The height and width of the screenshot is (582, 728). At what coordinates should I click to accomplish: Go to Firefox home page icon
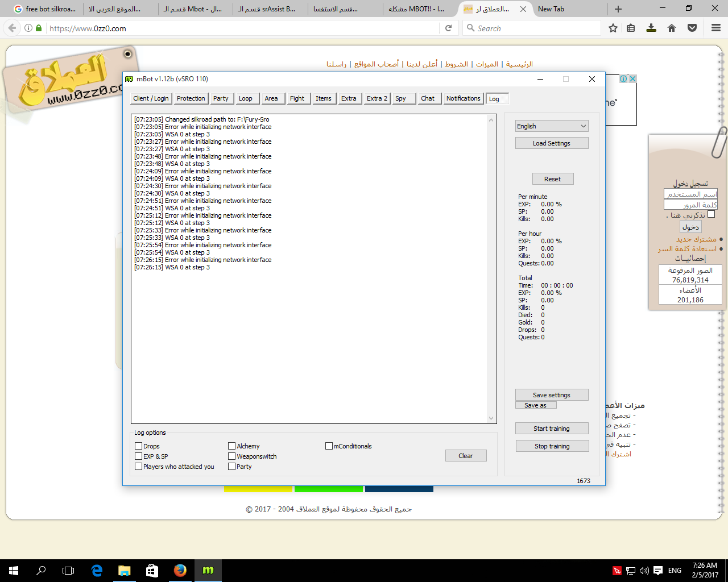coord(672,28)
